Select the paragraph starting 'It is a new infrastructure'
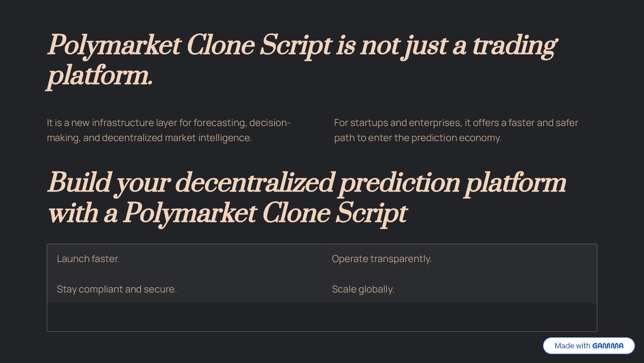This screenshot has width=644, height=363. point(169,130)
